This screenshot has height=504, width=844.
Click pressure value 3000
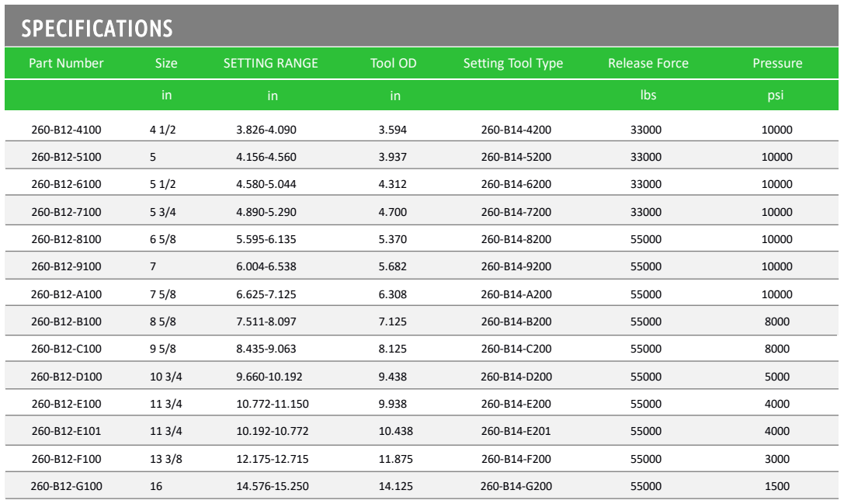pos(777,459)
